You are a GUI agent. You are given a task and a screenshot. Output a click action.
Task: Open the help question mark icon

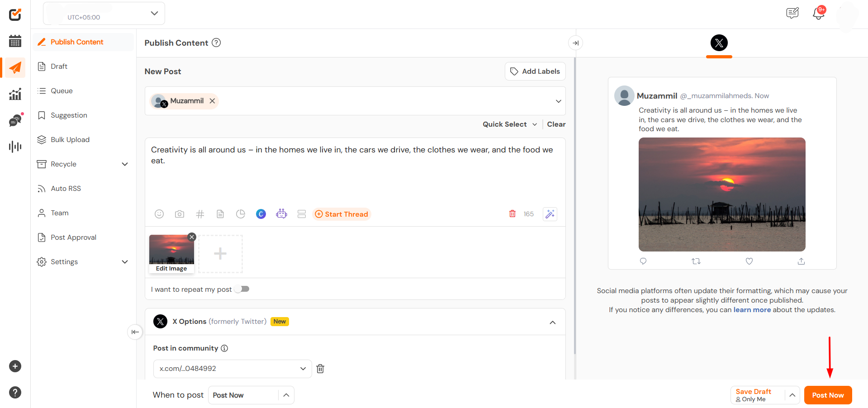pos(15,393)
